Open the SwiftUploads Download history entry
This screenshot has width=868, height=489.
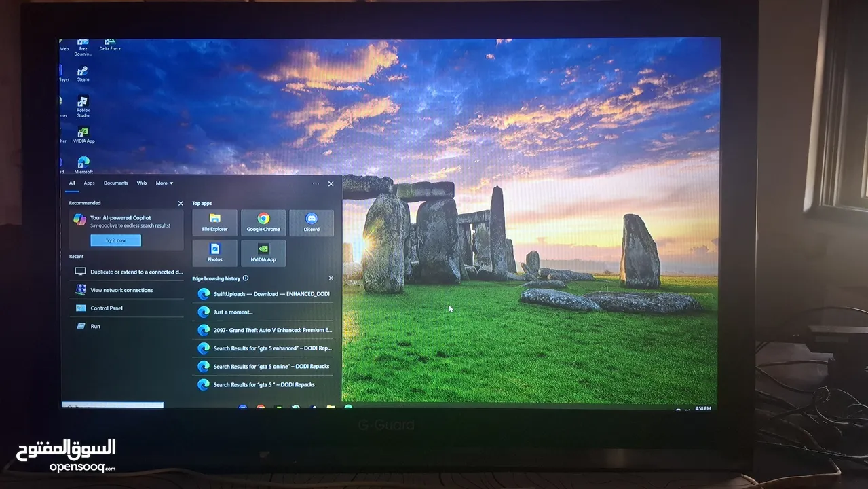tap(263, 294)
